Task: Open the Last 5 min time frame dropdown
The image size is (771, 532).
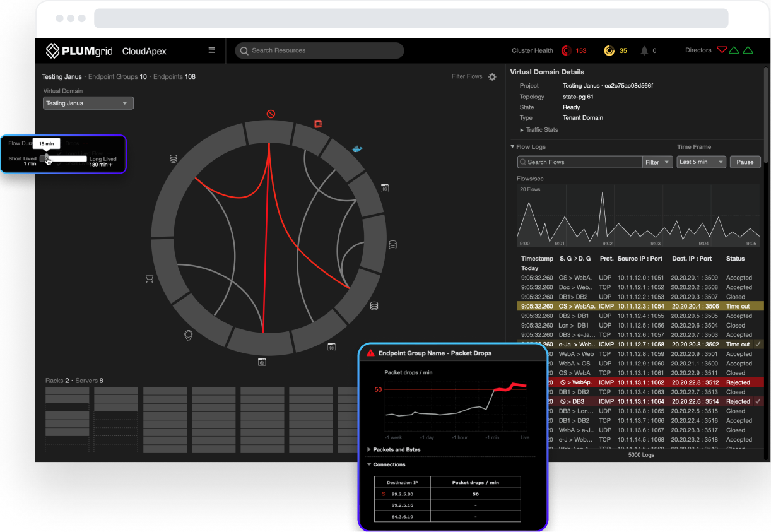Action: pos(701,162)
